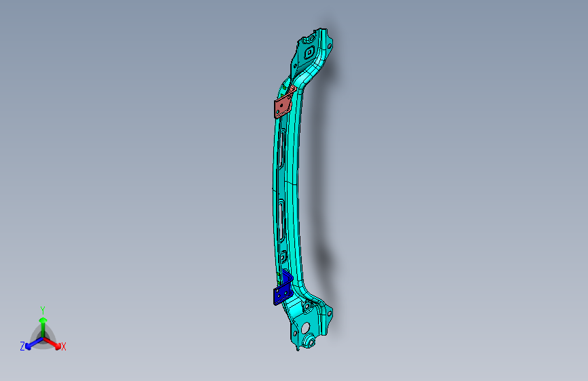
Task: Pick the square cutout at the upper end
Action: 310,52
